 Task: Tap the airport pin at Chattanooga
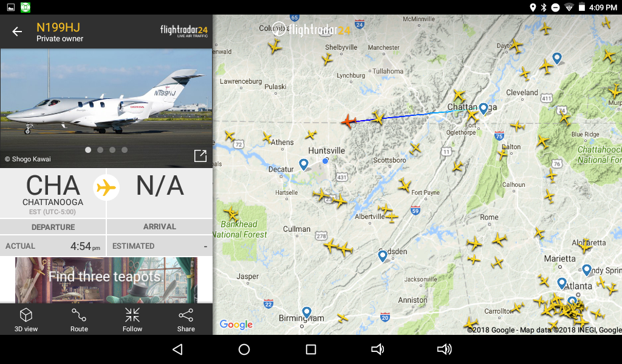[x=483, y=109]
